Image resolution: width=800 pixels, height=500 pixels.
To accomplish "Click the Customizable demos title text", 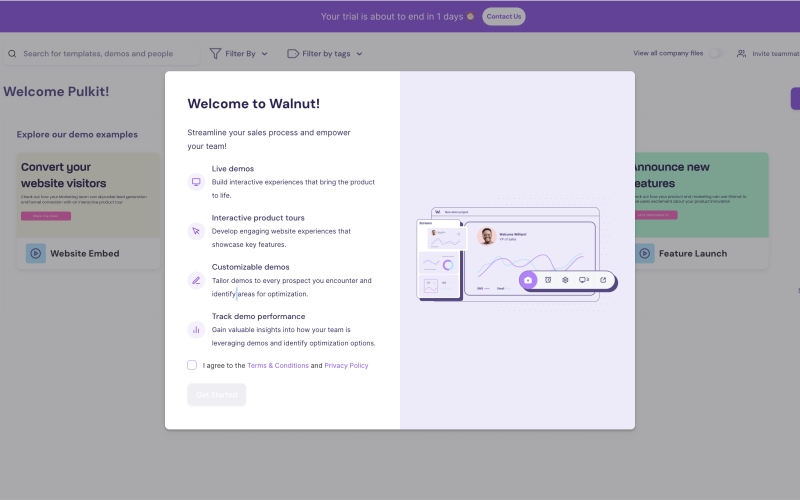I will (250, 267).
